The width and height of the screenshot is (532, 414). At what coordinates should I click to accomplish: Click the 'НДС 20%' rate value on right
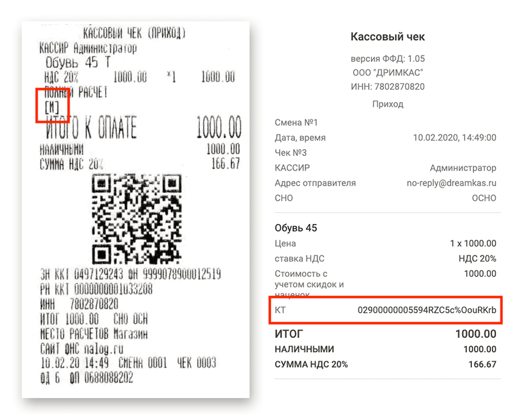[477, 259]
